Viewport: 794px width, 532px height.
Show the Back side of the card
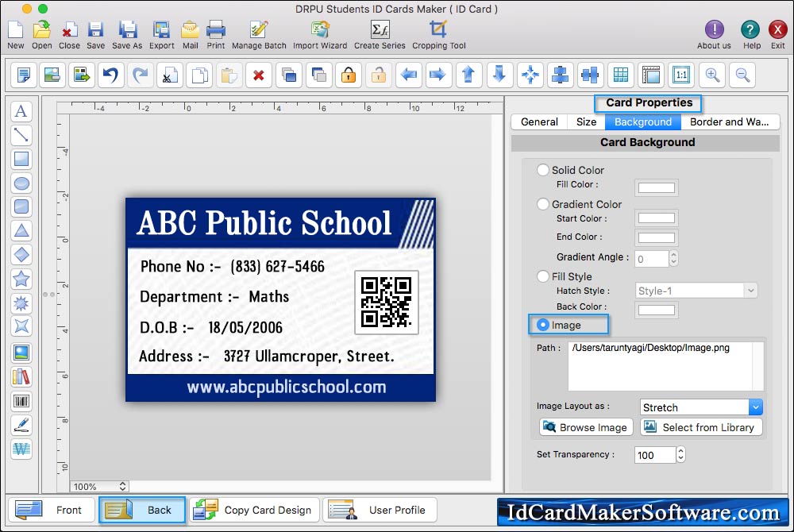(142, 510)
